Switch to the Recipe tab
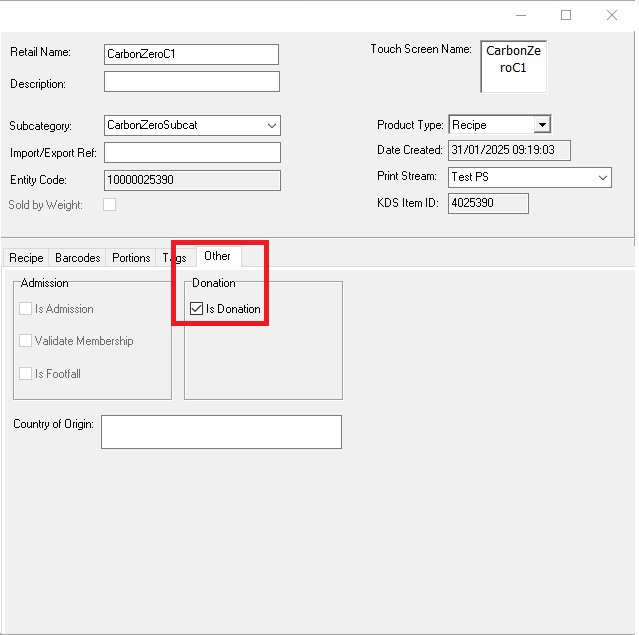 [26, 258]
